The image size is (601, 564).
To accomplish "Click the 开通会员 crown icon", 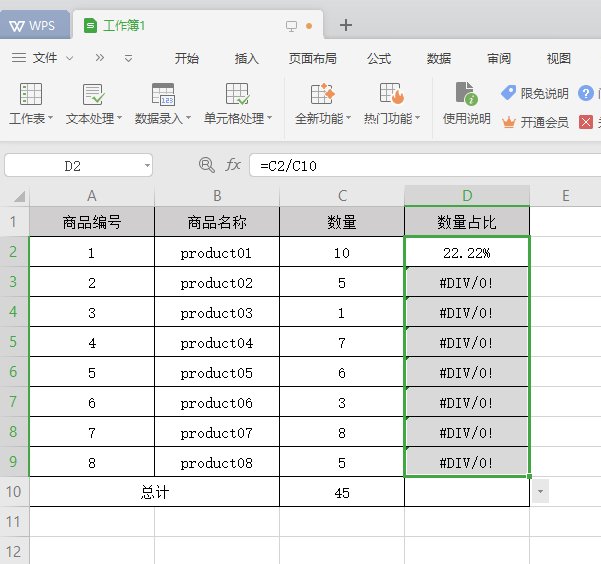I will click(x=509, y=122).
